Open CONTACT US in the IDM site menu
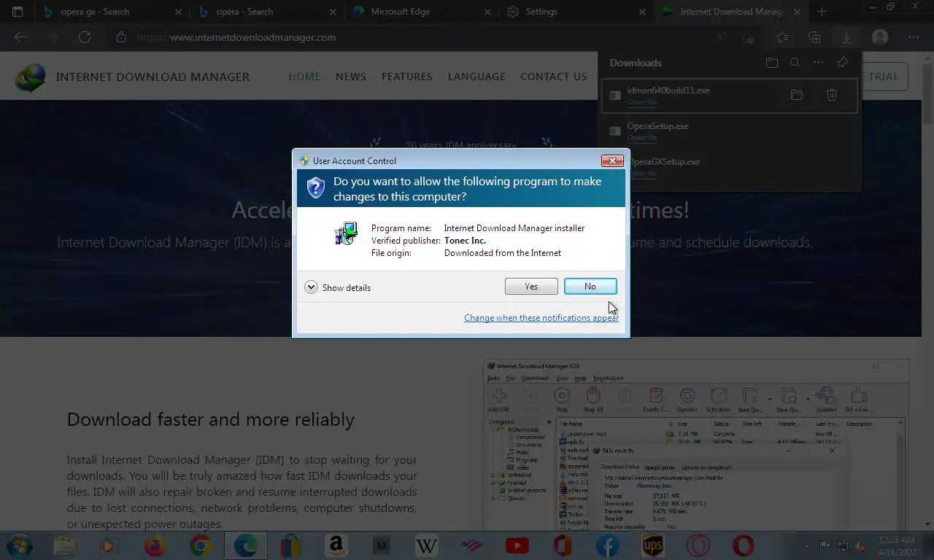 click(x=554, y=77)
